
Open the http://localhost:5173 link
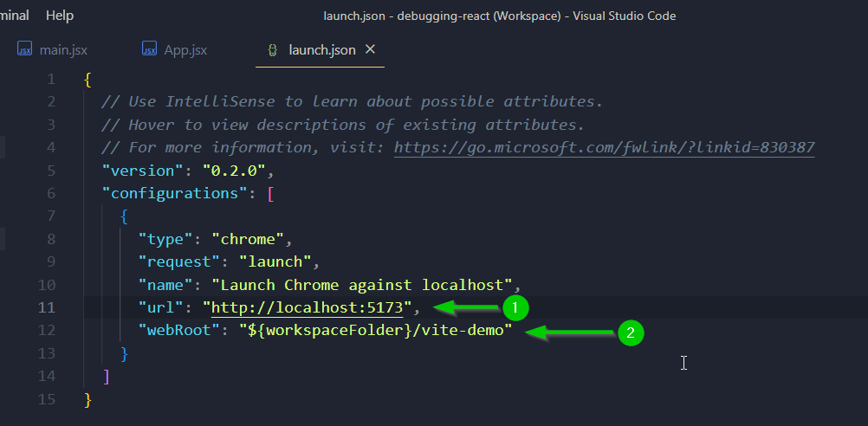(308, 307)
